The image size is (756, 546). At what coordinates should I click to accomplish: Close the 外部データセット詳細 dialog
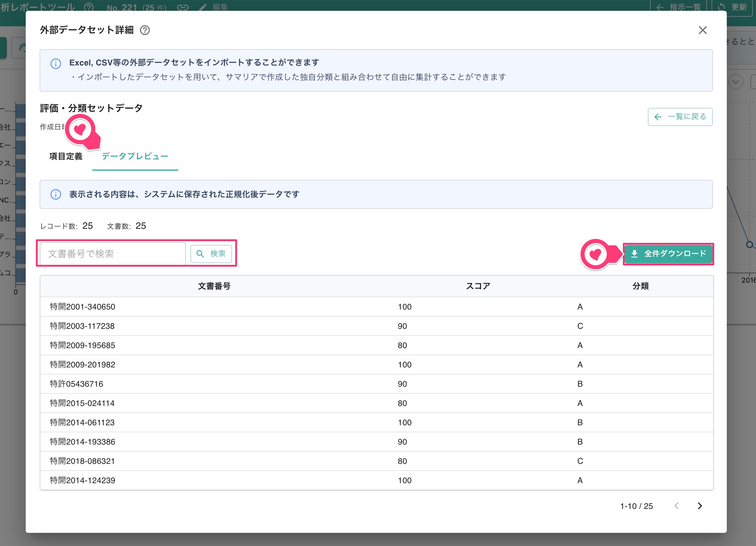point(703,30)
